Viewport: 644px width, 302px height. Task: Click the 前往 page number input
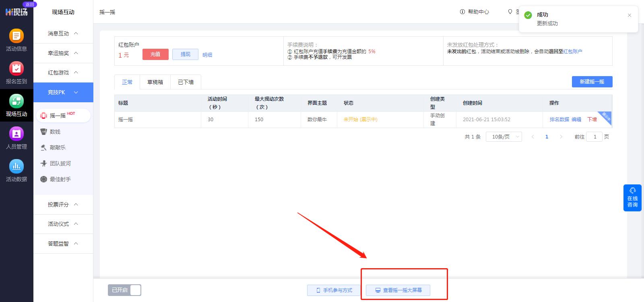[595, 137]
